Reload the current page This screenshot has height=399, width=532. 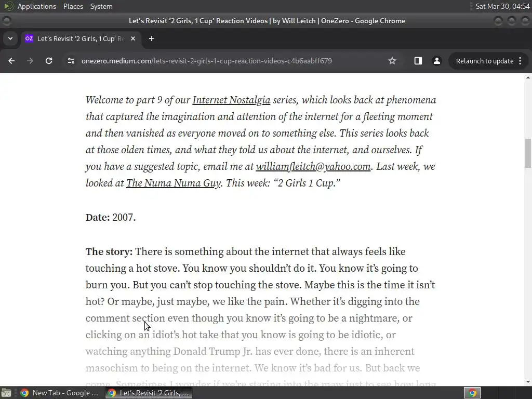click(x=49, y=61)
